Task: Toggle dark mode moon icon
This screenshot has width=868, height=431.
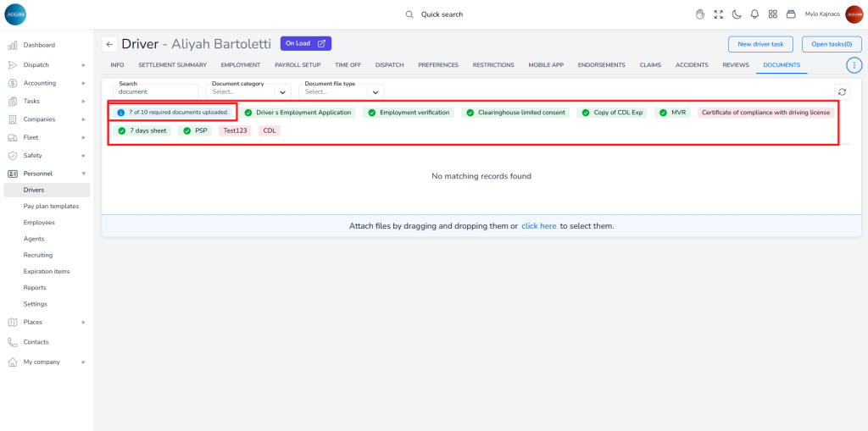Action: [737, 14]
